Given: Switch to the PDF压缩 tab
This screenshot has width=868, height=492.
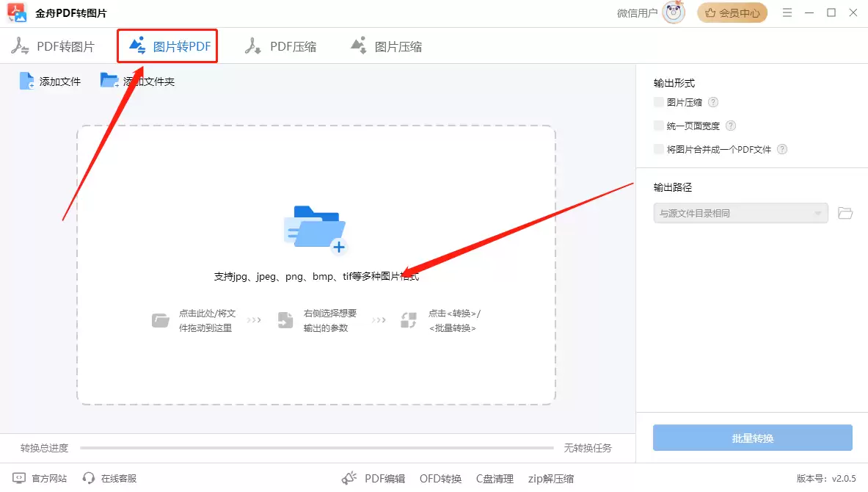Looking at the screenshot, I should point(282,46).
